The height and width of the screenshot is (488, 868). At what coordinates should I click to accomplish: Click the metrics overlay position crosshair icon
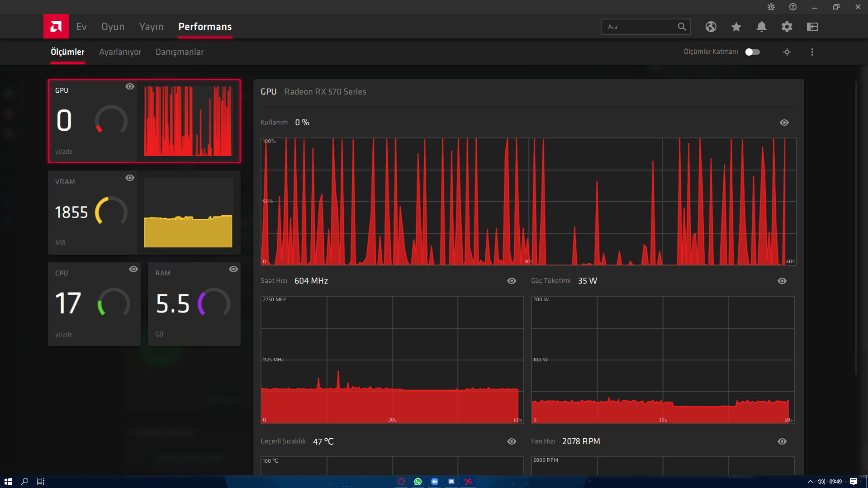787,52
